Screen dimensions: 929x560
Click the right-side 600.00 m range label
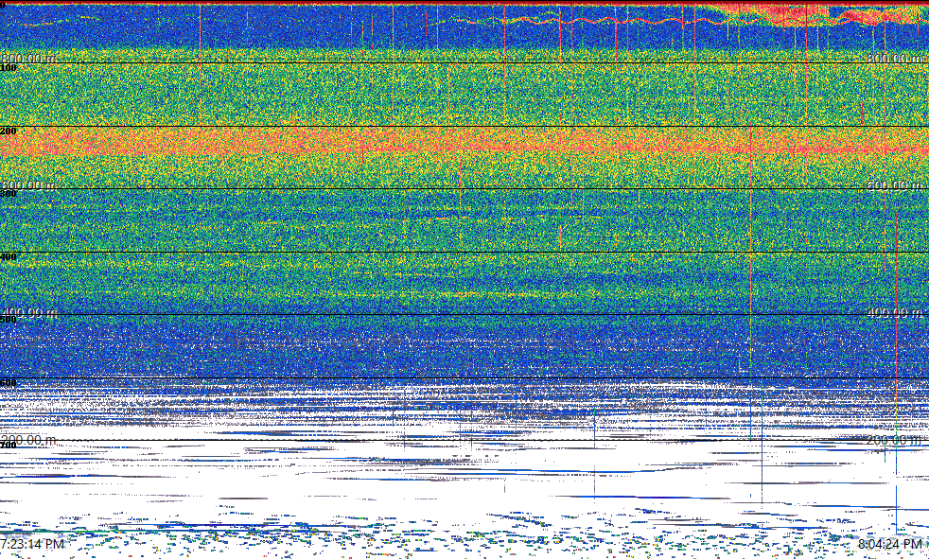coord(895,185)
